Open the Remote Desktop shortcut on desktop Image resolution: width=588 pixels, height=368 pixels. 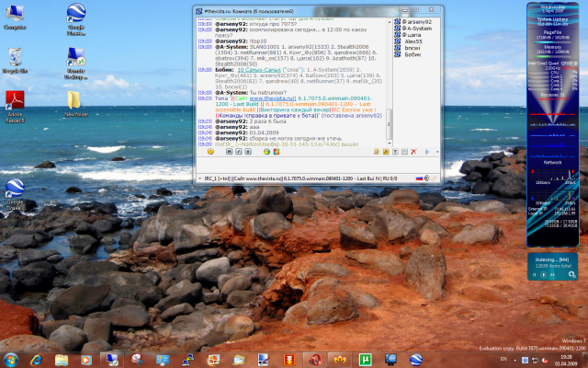[76, 63]
